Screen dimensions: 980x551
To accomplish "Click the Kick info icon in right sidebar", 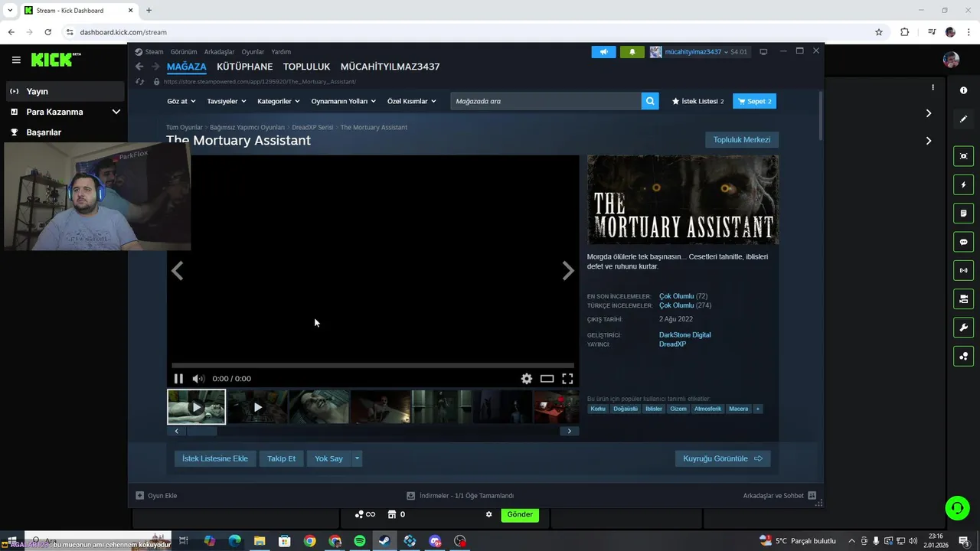I will (963, 90).
